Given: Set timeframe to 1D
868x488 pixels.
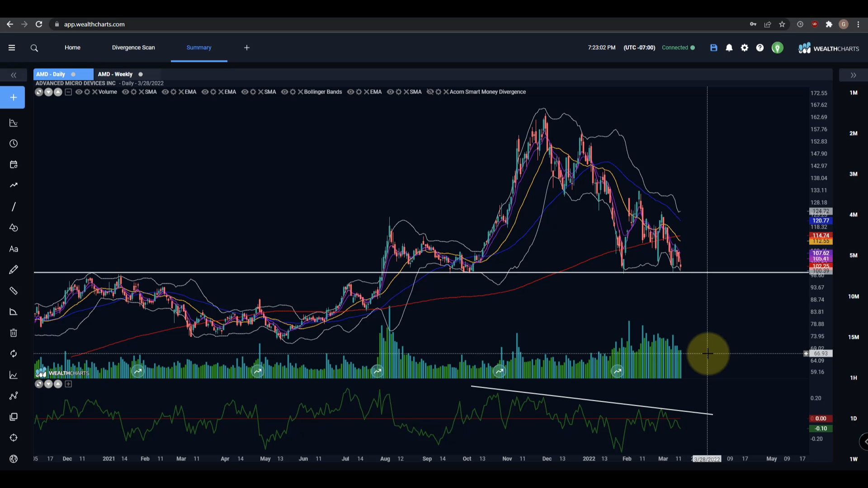Looking at the screenshot, I should [854, 418].
